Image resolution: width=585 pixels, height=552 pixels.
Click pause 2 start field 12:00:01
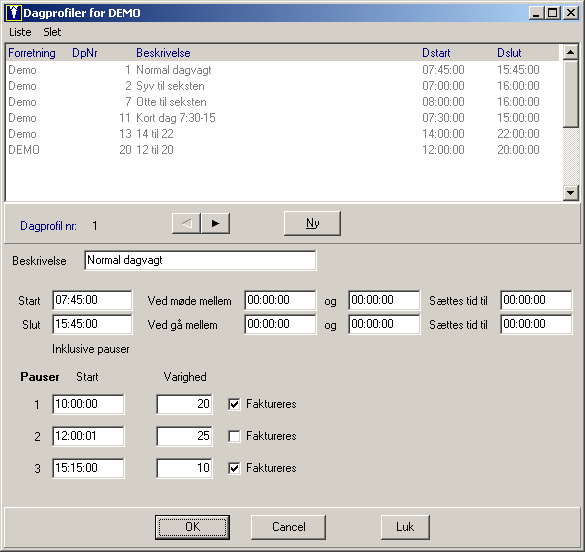pos(88,436)
